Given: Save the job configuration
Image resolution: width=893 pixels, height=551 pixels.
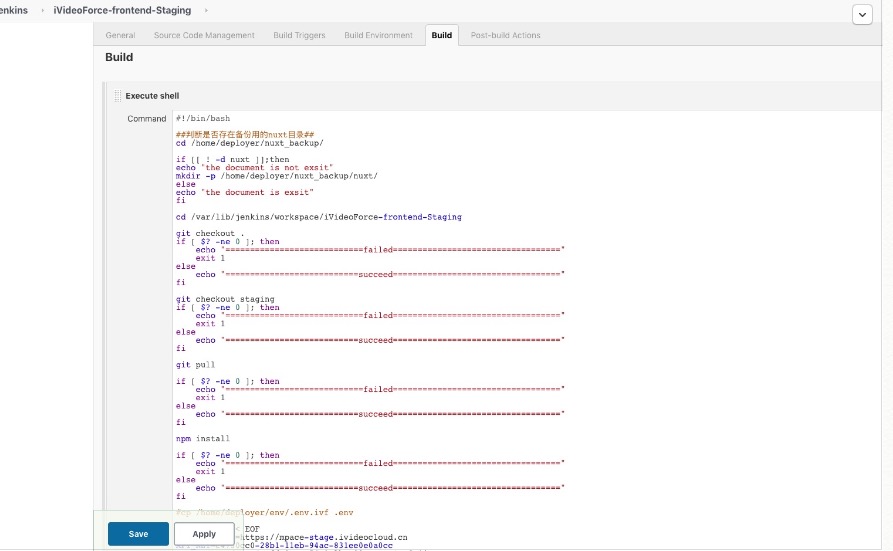Looking at the screenshot, I should tap(138, 534).
